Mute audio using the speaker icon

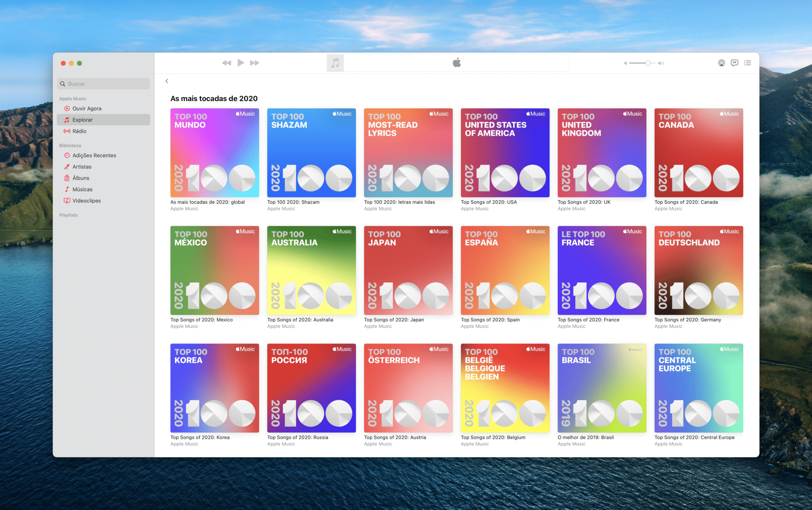pyautogui.click(x=626, y=63)
